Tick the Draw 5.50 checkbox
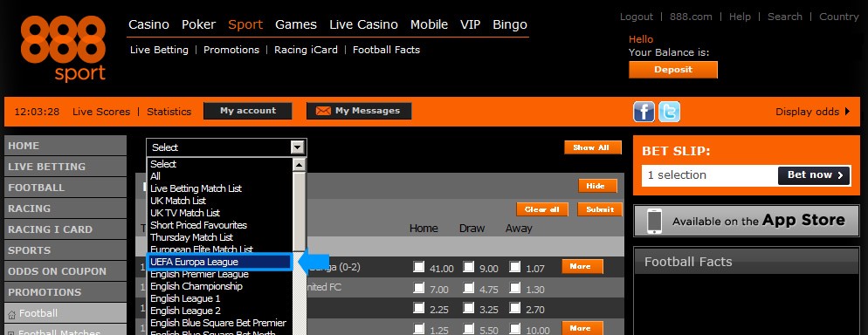Image resolution: width=868 pixels, height=335 pixels. click(x=469, y=328)
